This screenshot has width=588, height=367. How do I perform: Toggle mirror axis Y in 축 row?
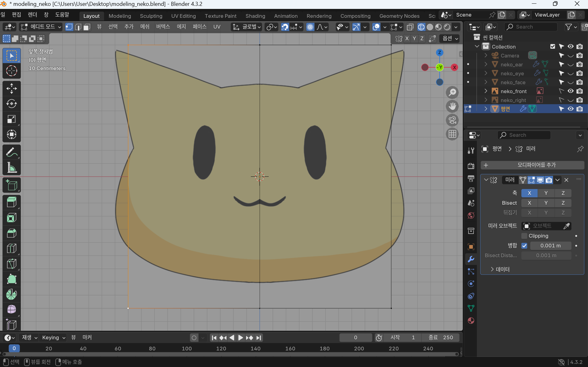[546, 193]
